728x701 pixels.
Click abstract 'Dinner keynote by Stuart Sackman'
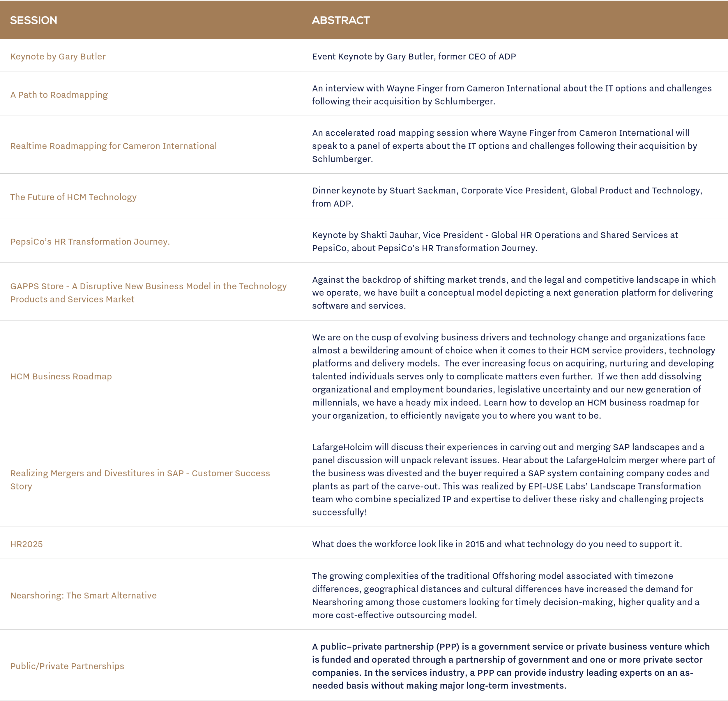(x=507, y=197)
